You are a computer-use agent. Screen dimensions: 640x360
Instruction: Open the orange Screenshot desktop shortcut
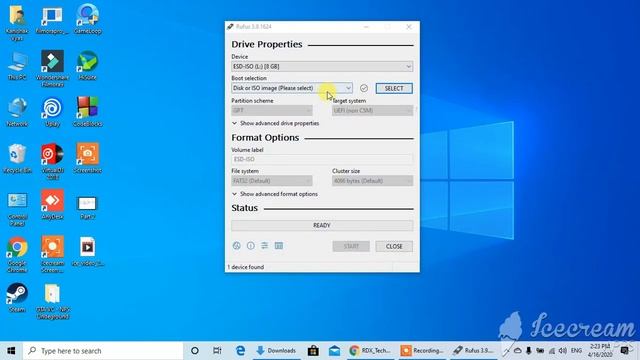tap(87, 159)
